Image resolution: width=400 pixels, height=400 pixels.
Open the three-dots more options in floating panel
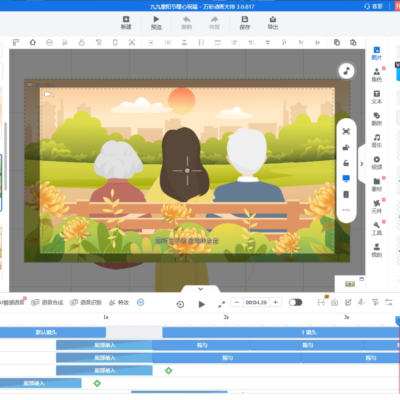pos(346,210)
